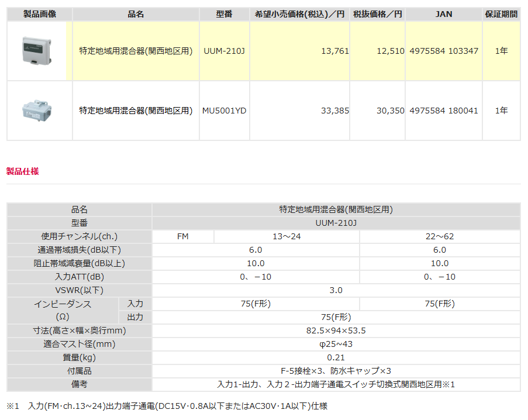528x420 pixels.
Task: Click the ※1 footnote text below table
Action: point(171,405)
